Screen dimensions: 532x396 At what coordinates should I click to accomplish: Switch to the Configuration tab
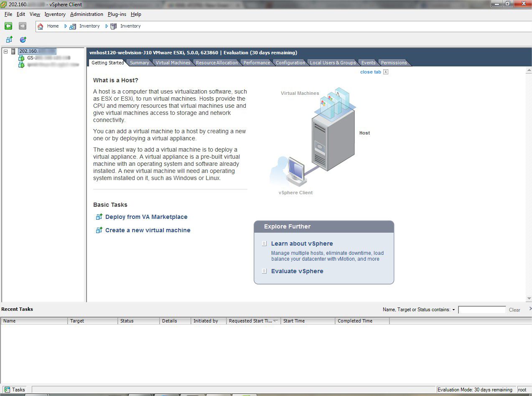pos(290,63)
